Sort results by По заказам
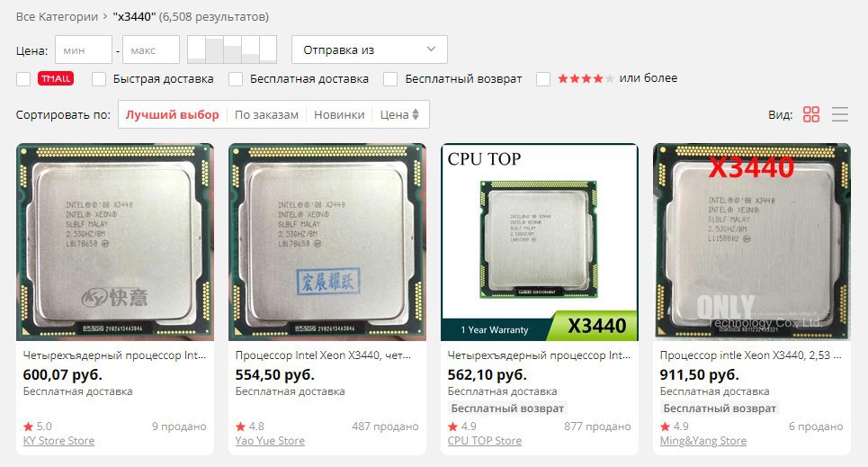This screenshot has height=467, width=868. pyautogui.click(x=266, y=114)
